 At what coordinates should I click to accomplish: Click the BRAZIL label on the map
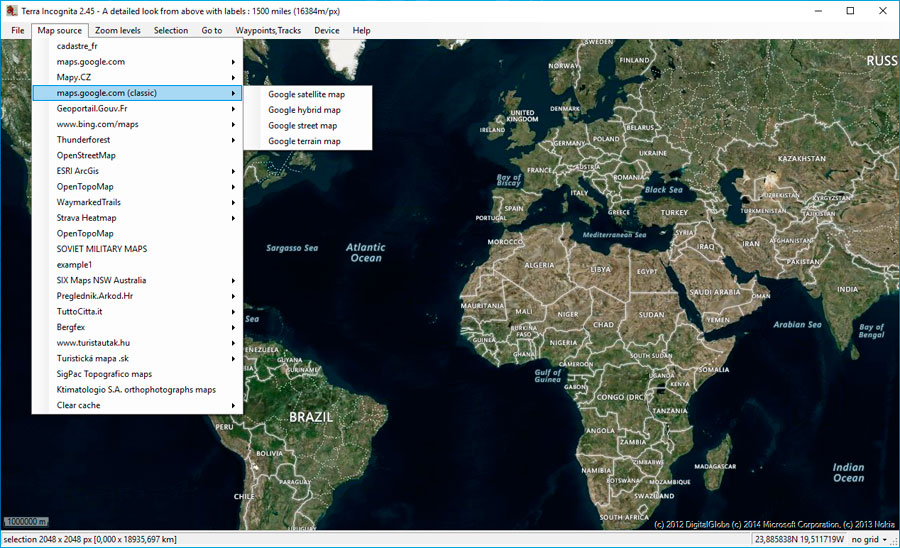(311, 417)
